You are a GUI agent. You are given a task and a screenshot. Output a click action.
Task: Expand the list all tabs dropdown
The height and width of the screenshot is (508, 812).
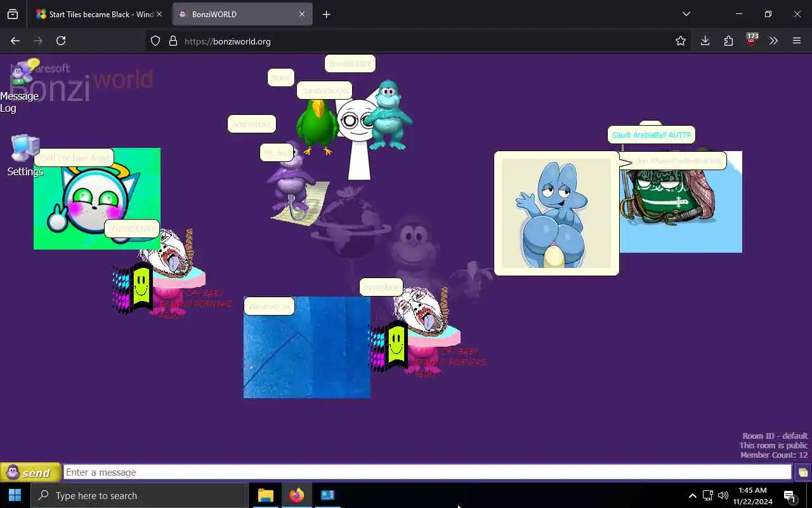pyautogui.click(x=686, y=14)
